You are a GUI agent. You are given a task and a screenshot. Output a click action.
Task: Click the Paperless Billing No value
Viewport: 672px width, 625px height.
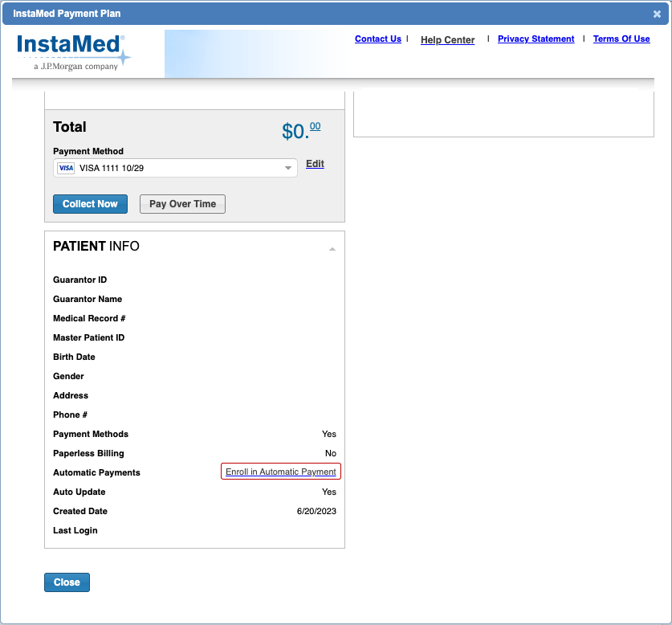331,453
